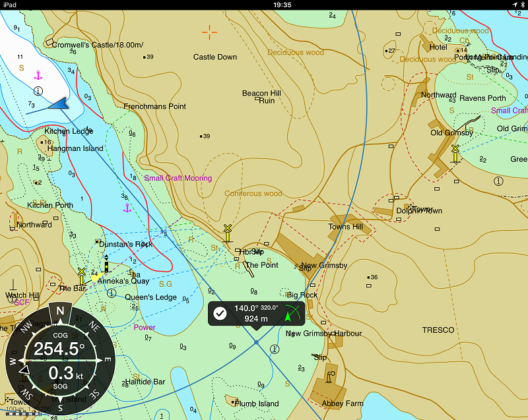Screen dimensions: 528x420
Task: Tap the heading triangle on compass west side
Action: pyautogui.click(x=24, y=371)
